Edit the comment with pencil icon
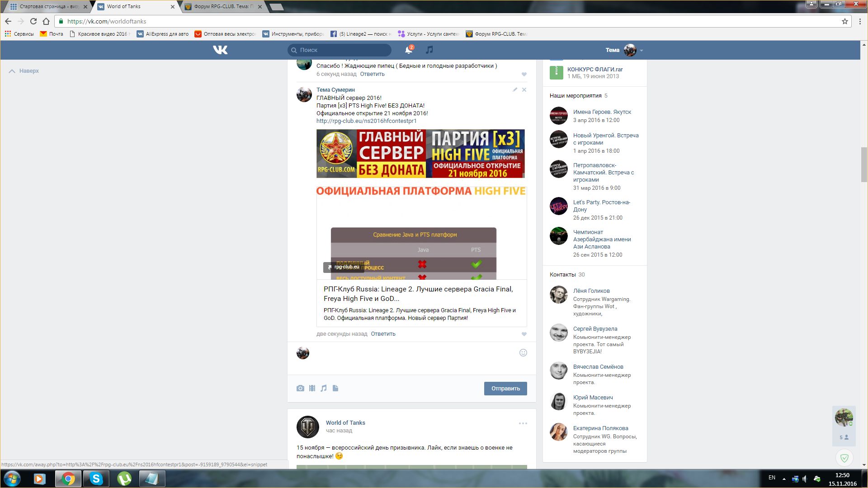The height and width of the screenshot is (488, 868). (515, 89)
